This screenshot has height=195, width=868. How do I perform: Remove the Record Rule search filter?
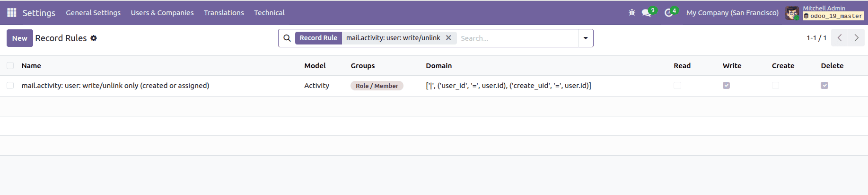448,38
